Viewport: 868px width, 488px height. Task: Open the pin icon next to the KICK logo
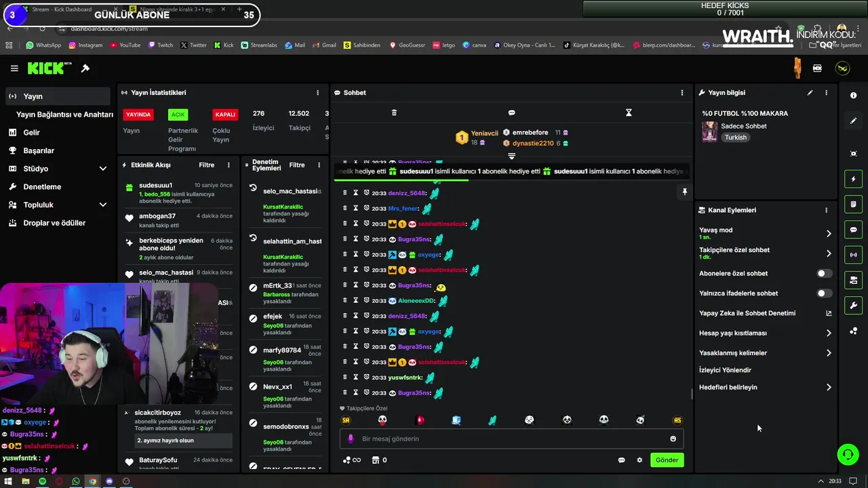pos(85,68)
